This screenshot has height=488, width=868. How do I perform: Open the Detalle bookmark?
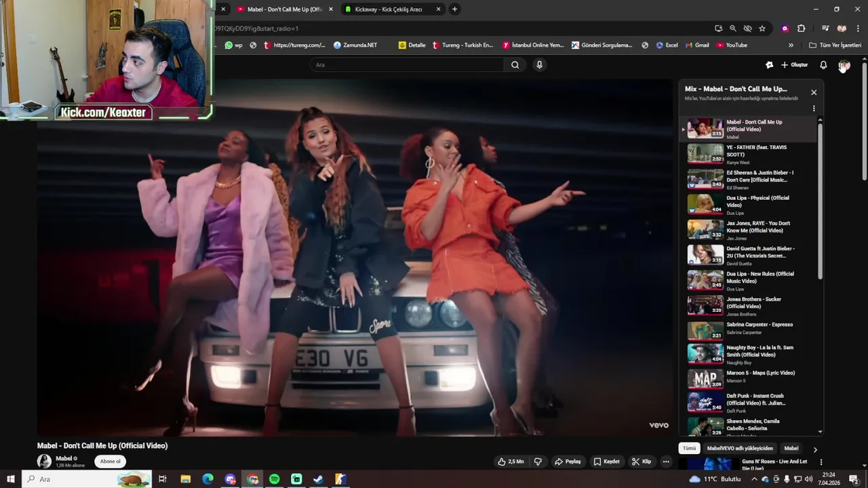[x=412, y=45]
